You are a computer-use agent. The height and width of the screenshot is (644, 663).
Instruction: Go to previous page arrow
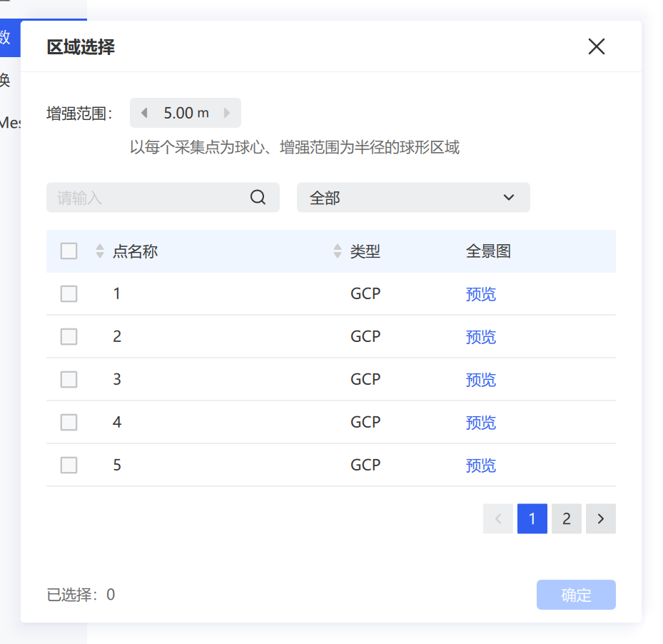click(498, 519)
